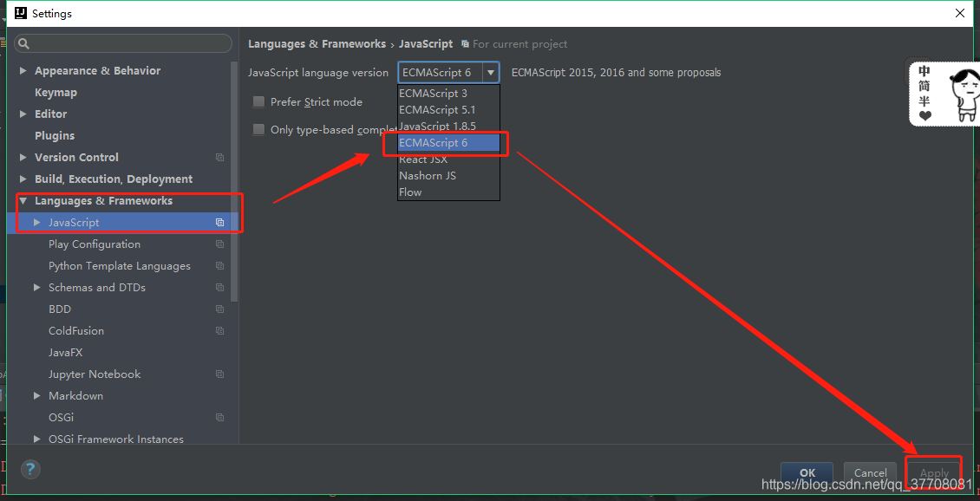Click the 'For current project' icon in breadcrumb
Screen dimensions: 980x501
[x=465, y=44]
